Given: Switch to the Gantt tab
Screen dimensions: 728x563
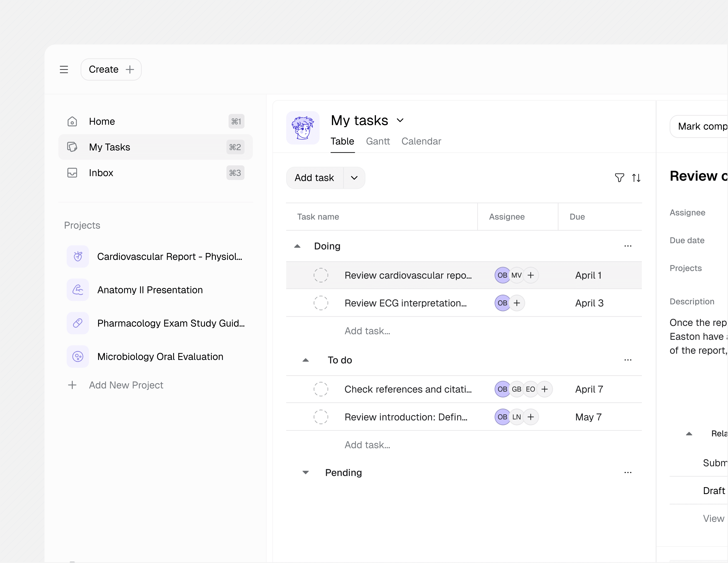Looking at the screenshot, I should coord(378,141).
